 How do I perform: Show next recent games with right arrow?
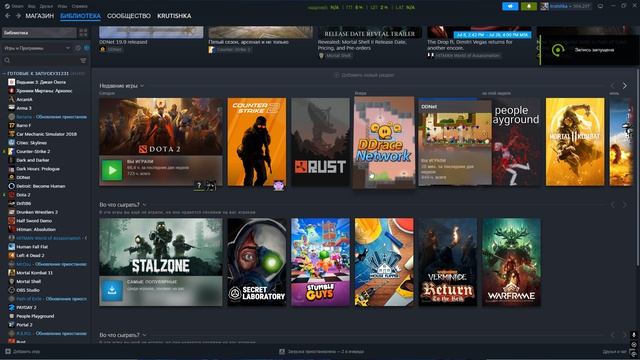pyautogui.click(x=624, y=86)
